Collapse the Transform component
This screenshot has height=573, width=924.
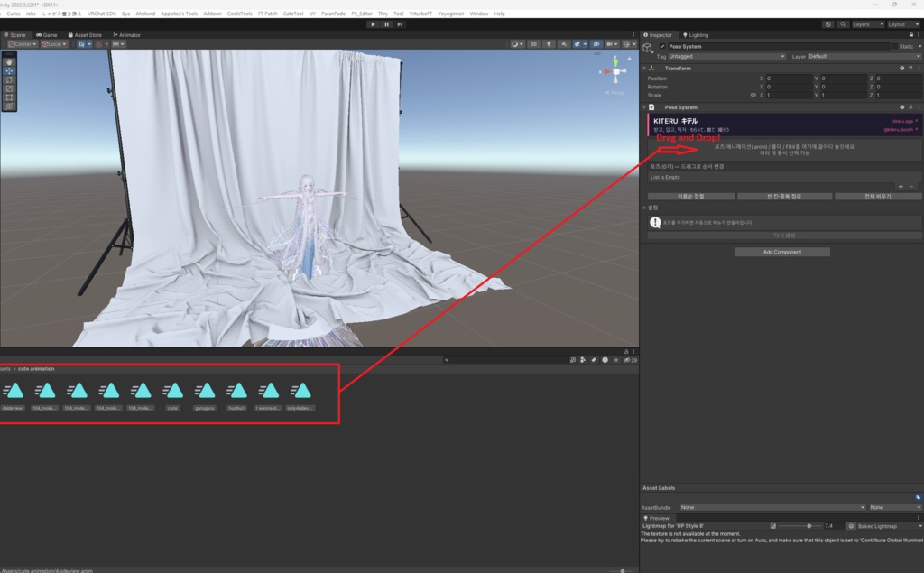tap(644, 69)
